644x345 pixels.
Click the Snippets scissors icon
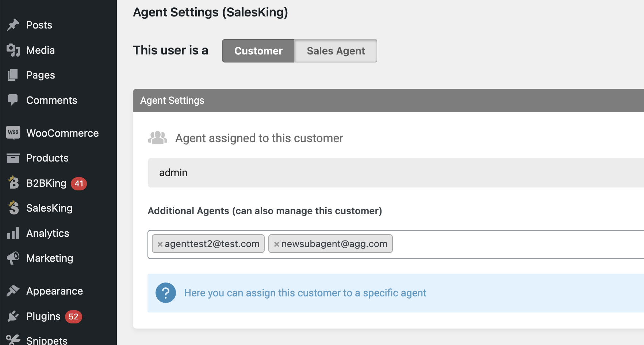(13, 340)
